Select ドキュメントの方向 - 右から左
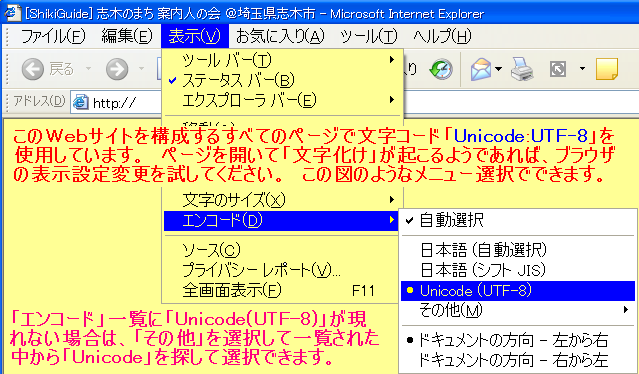 click(518, 360)
